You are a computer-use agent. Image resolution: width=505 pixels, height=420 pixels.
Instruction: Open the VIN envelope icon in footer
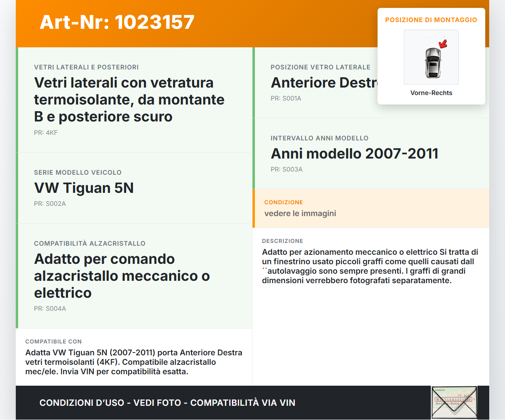click(454, 402)
